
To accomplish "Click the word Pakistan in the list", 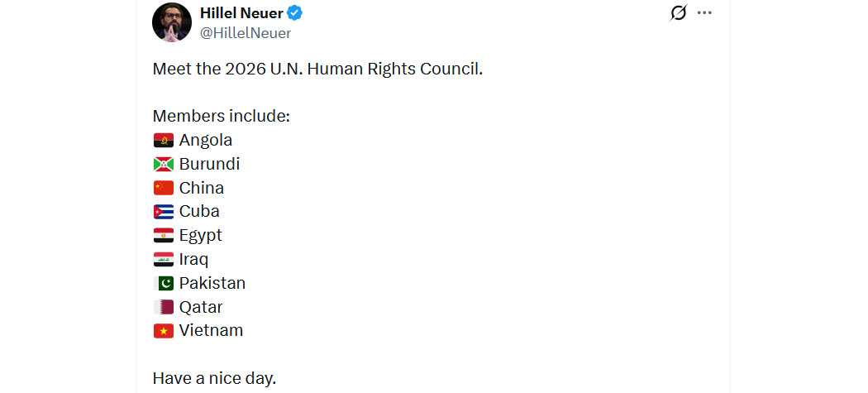I will pos(212,283).
